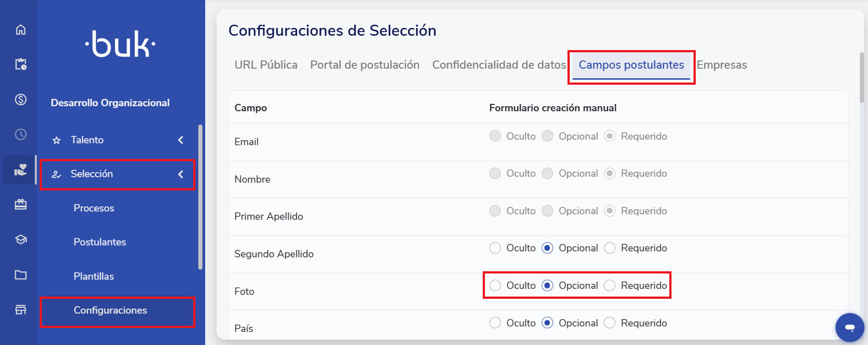The width and height of the screenshot is (868, 345).
Task: Click the page vertical scrollbar
Action: (x=861, y=77)
